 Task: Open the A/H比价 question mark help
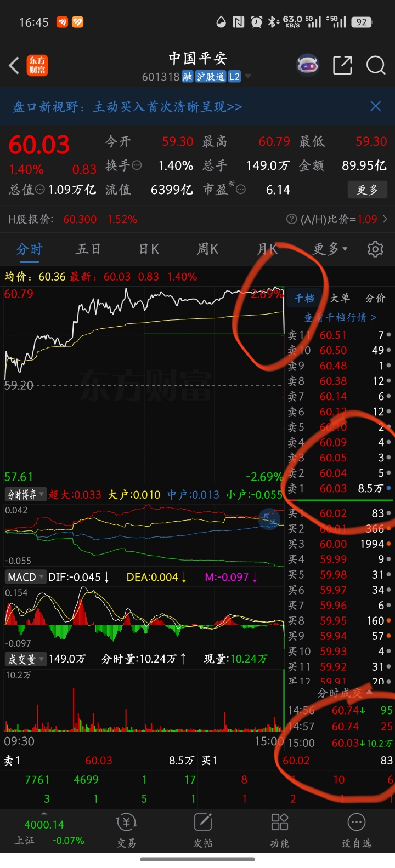[x=292, y=219]
